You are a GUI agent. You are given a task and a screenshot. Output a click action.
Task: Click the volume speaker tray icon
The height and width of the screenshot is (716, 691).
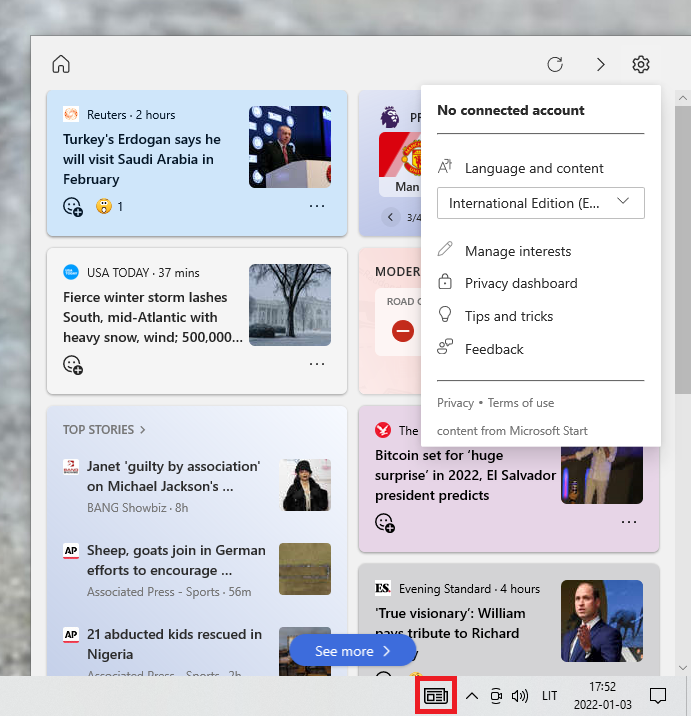(x=519, y=696)
